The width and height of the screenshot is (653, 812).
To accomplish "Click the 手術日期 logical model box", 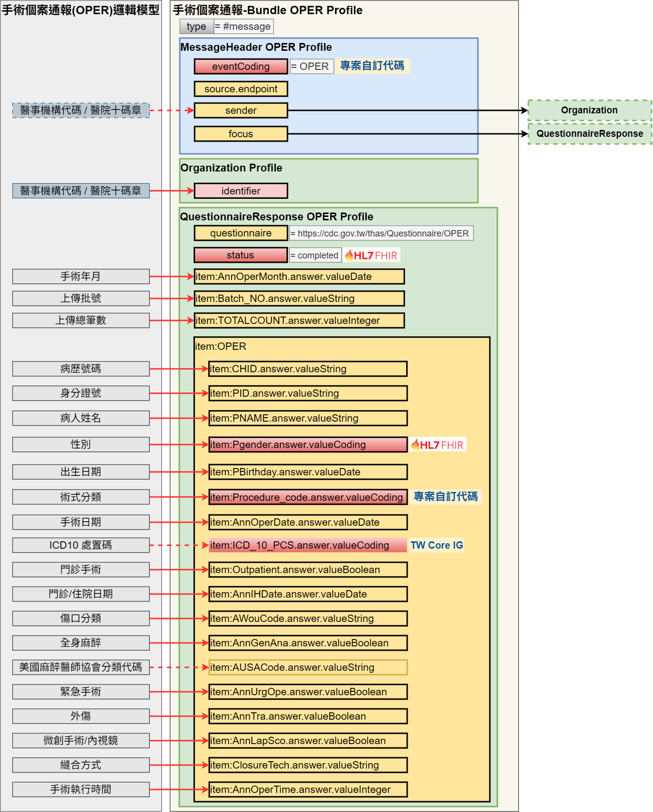I will click(81, 522).
